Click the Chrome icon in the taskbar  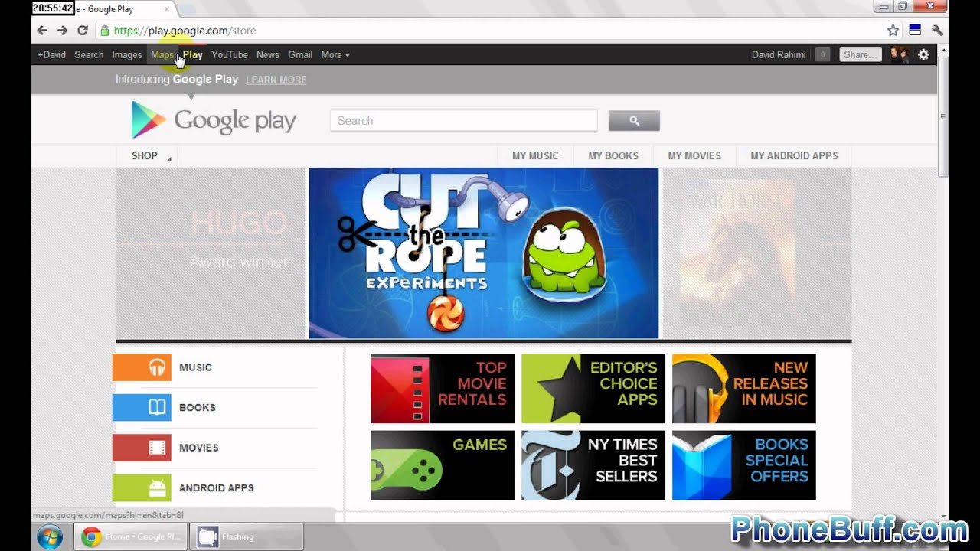pos(91,536)
